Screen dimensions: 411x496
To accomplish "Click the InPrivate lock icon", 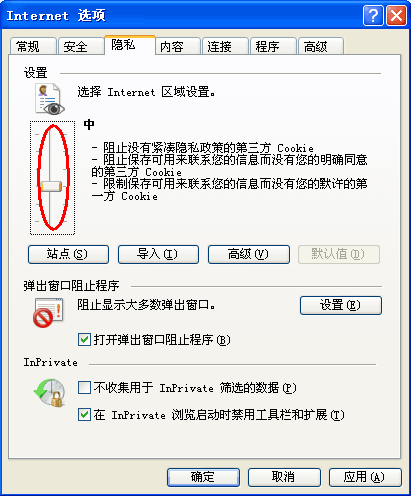I will point(50,392).
